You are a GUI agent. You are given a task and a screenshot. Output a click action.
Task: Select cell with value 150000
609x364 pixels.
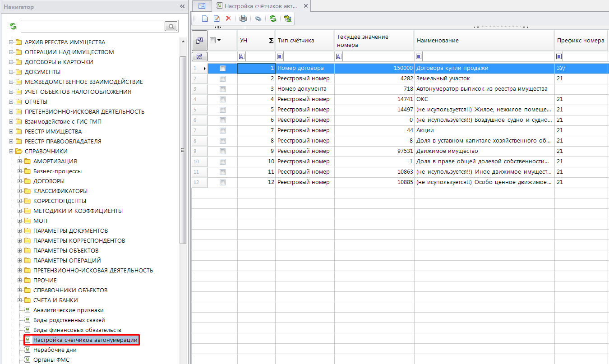point(374,68)
